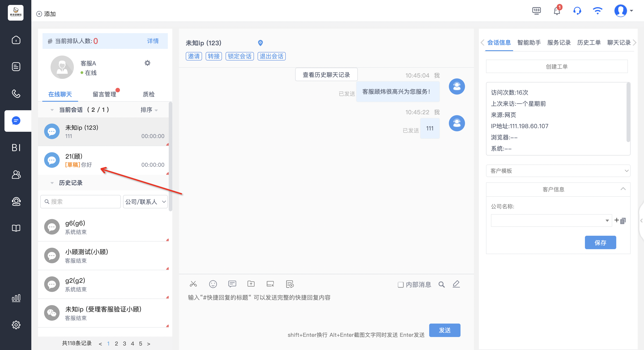Image resolution: width=644 pixels, height=350 pixels.
Task: Toggle the 内部消息 checkbox
Action: [x=401, y=285]
